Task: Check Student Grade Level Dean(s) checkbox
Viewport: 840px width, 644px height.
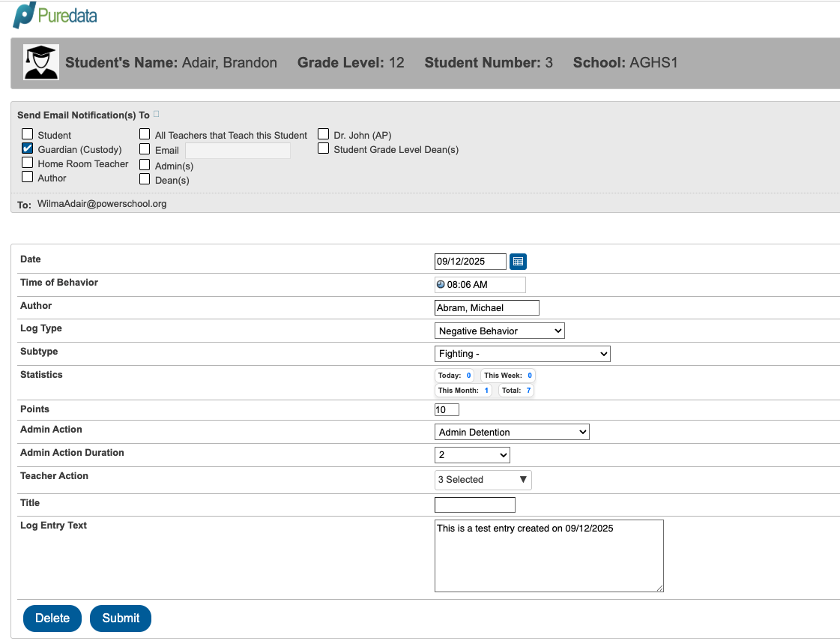Action: 323,148
